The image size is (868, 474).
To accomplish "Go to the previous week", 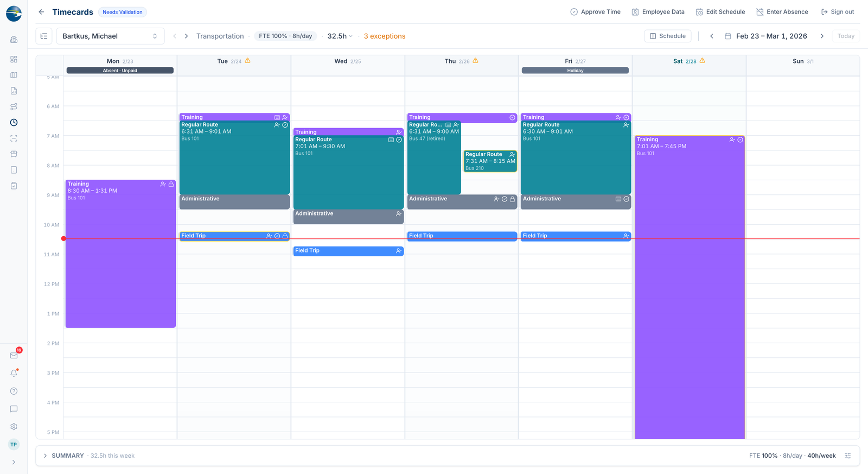I will click(712, 36).
